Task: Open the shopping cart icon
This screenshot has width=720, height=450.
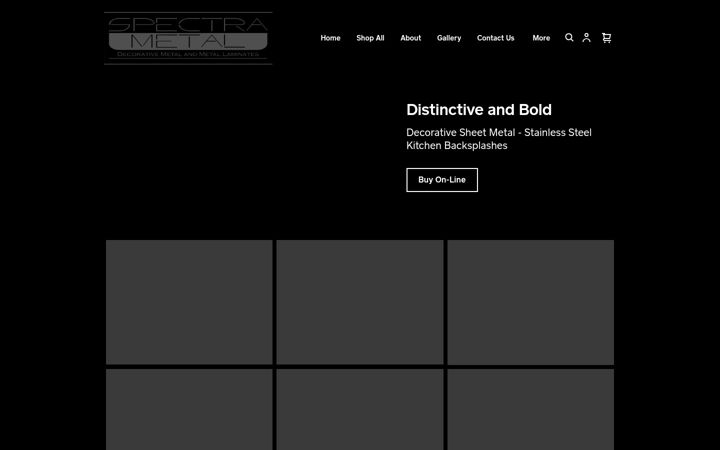Action: [x=607, y=38]
